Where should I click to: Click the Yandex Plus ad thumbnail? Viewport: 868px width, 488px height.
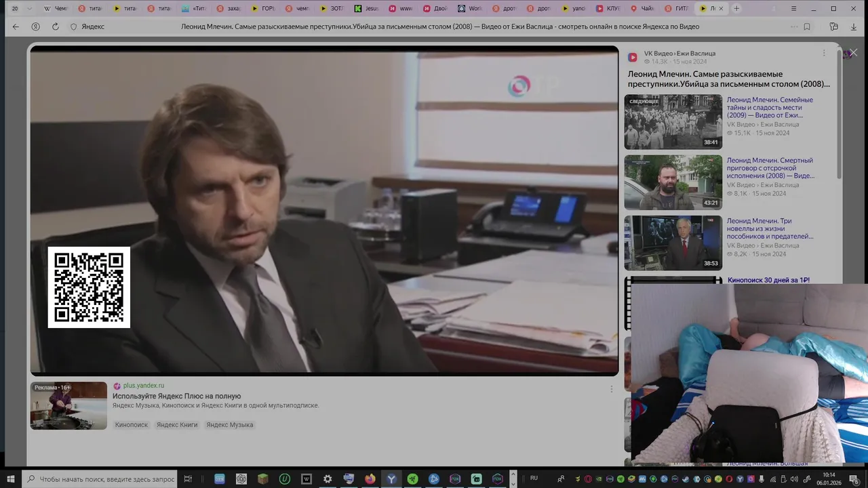pos(68,405)
